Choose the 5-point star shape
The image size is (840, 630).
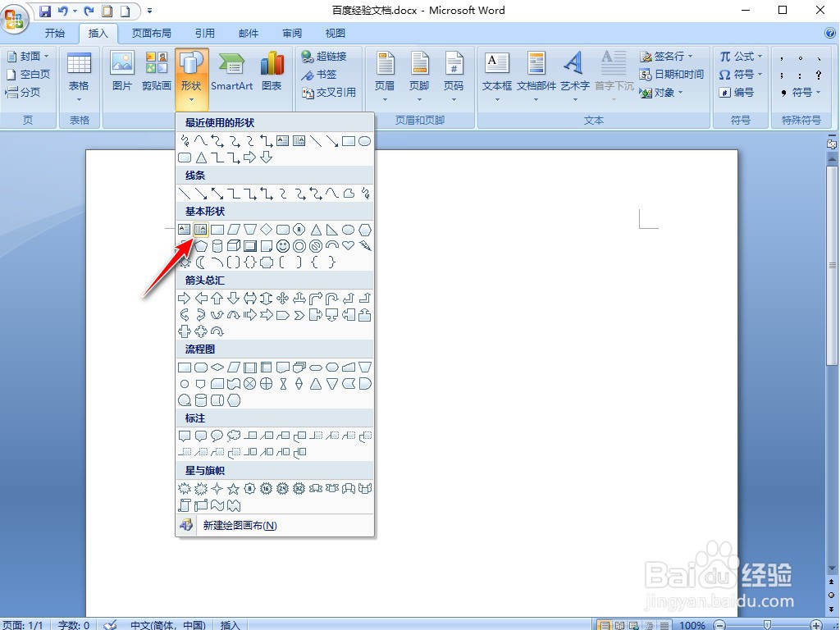pos(234,489)
